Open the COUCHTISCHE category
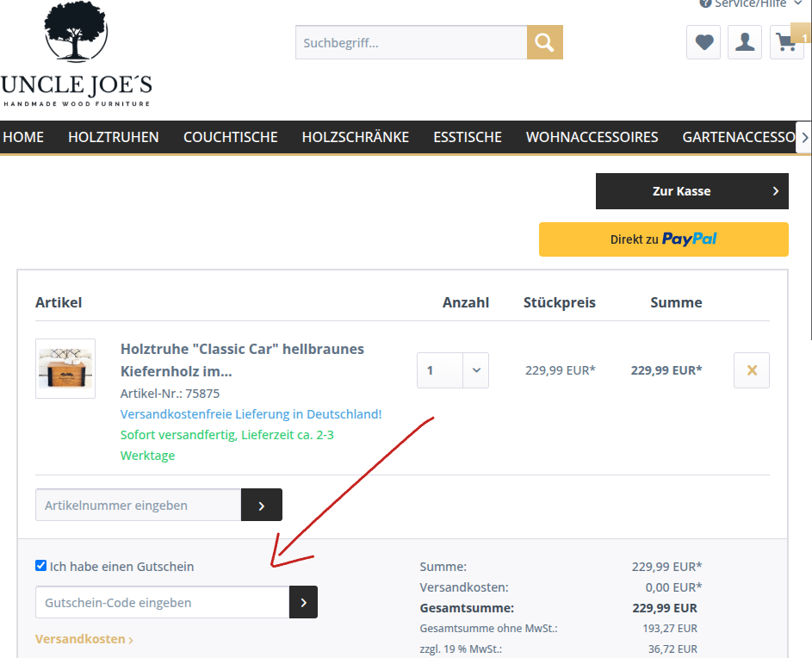This screenshot has height=658, width=812. (x=231, y=137)
